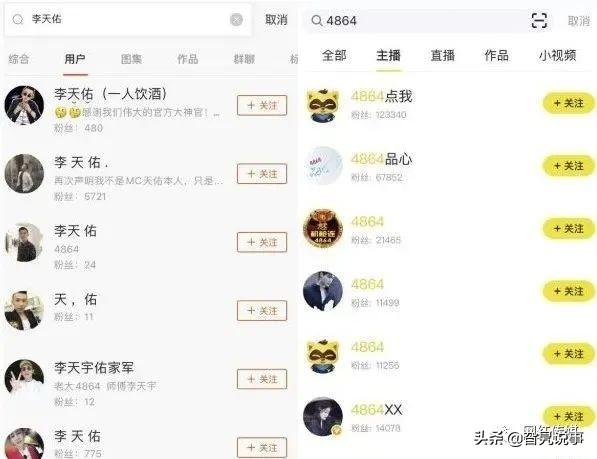The width and height of the screenshot is (597, 459).
Task: Click the magnifier icon beside 4864
Action: 317,21
